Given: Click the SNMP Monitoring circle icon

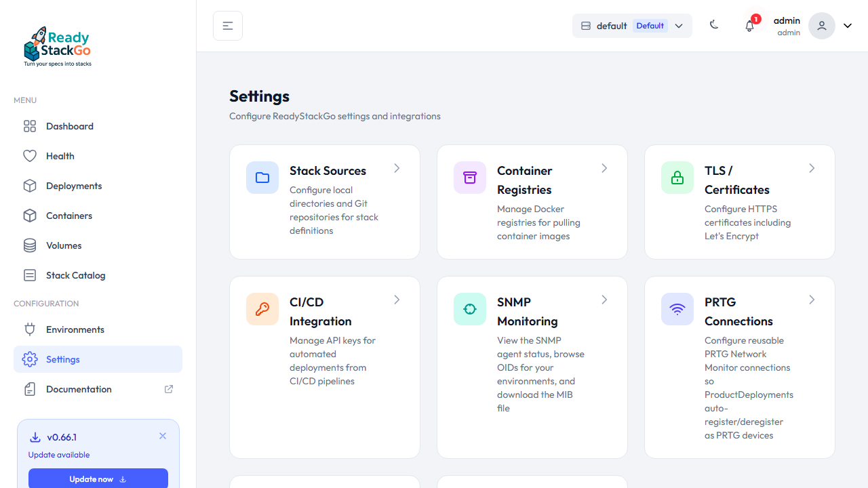Looking at the screenshot, I should click(x=470, y=309).
